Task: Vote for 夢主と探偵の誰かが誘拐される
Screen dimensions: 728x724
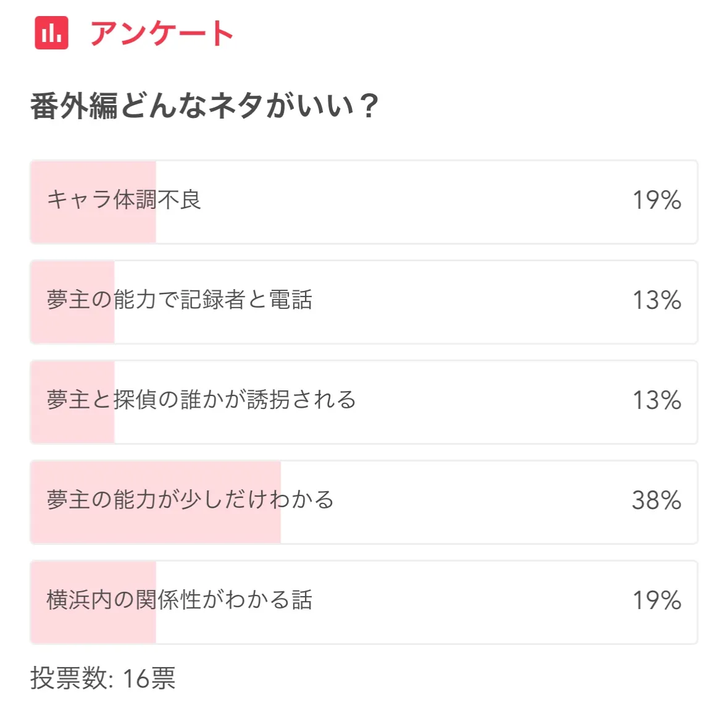Action: [201, 400]
